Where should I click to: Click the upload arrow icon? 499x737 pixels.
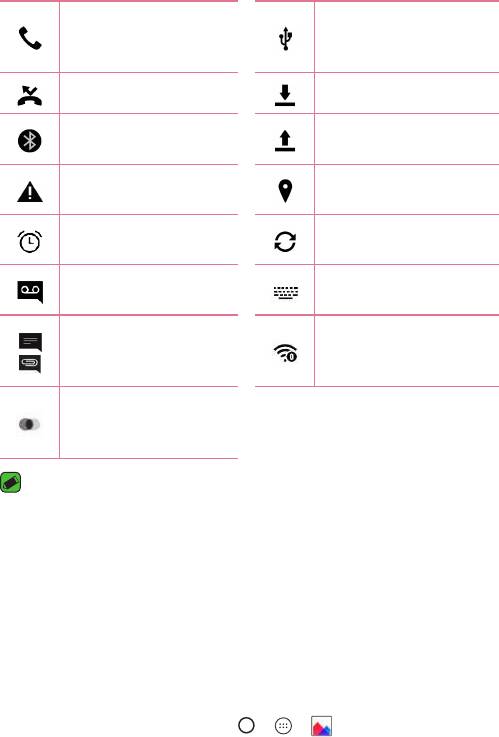click(285, 141)
